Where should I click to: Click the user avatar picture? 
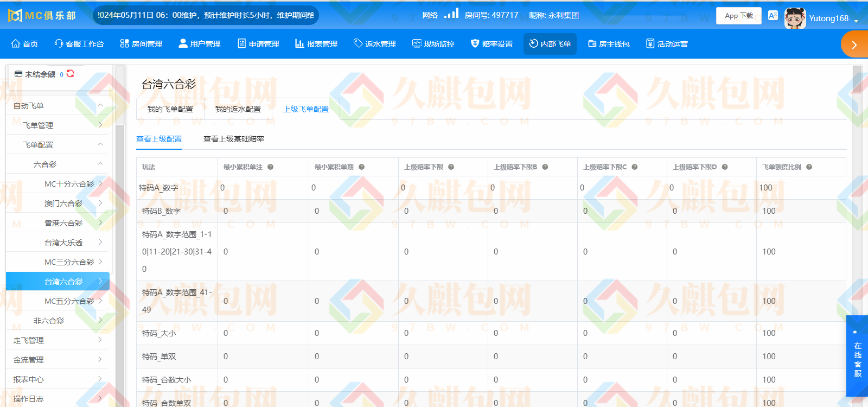[795, 18]
